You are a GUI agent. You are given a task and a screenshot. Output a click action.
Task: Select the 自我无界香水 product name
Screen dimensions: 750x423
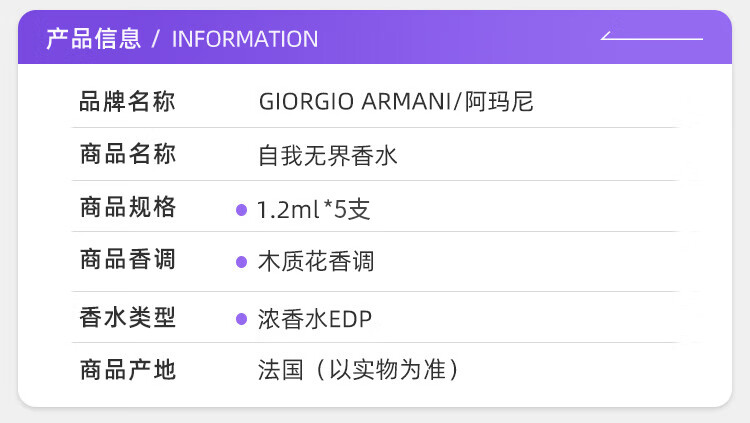click(x=327, y=155)
